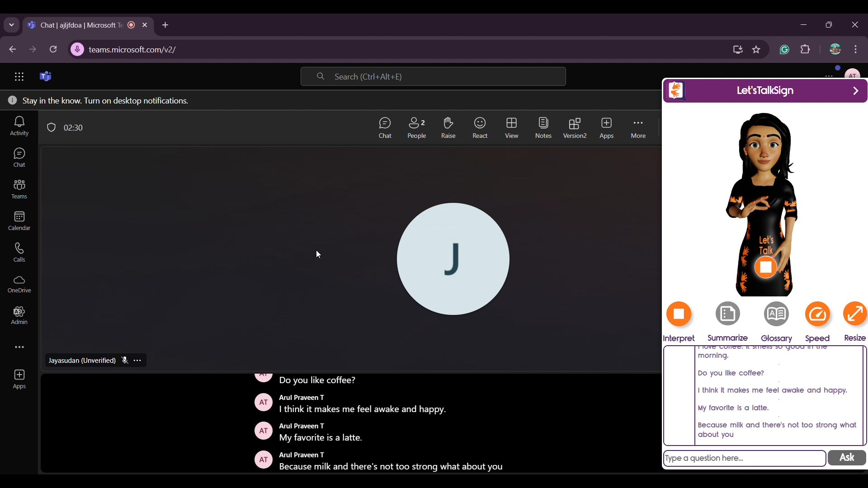Collapse LetsTalkSign panel with the header arrow
The image size is (868, 488).
856,91
